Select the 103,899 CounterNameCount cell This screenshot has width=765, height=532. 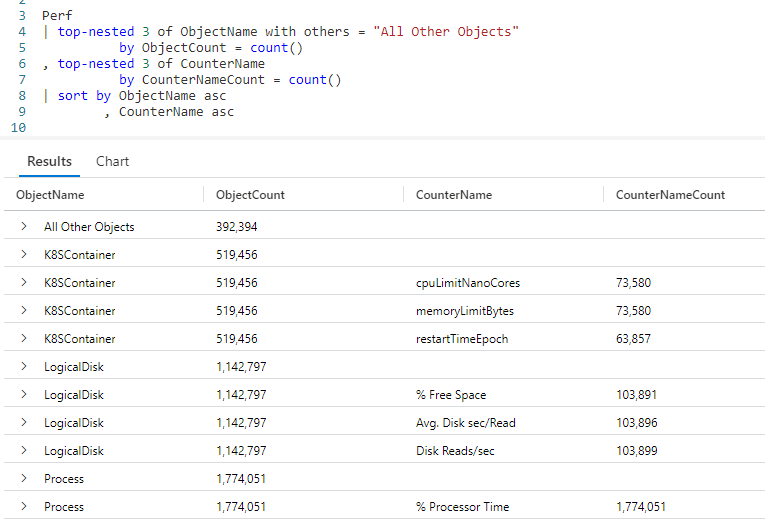coord(636,451)
